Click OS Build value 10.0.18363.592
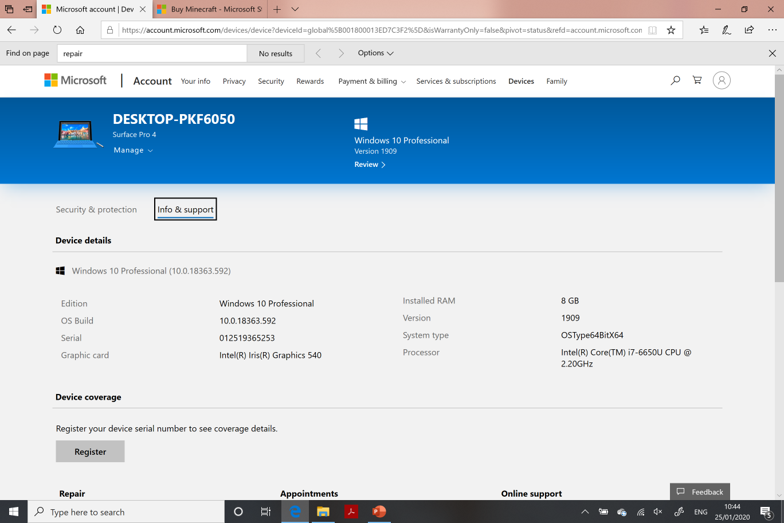This screenshot has height=523, width=784. click(x=248, y=320)
